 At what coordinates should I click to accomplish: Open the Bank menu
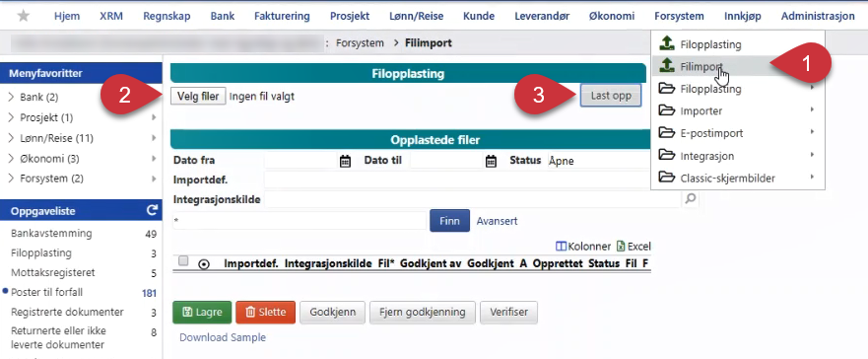pyautogui.click(x=223, y=16)
